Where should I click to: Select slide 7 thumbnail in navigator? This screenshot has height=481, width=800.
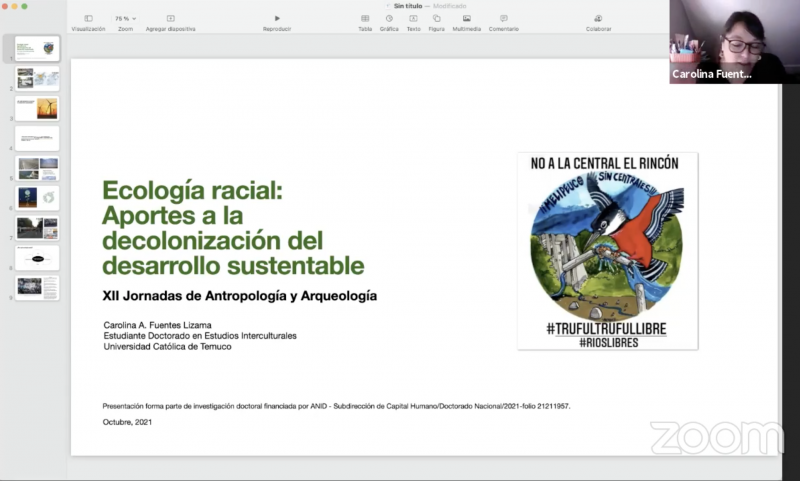[37, 228]
